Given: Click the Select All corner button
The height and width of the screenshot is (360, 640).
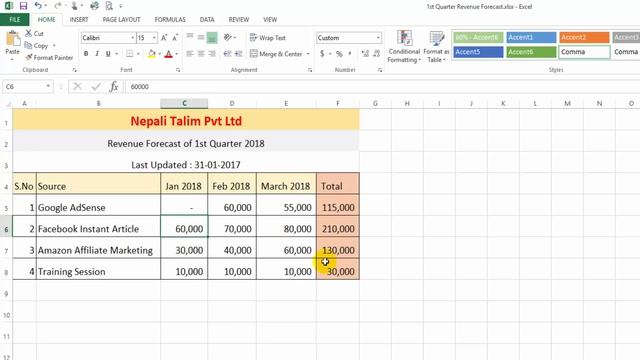Looking at the screenshot, I should [7, 104].
